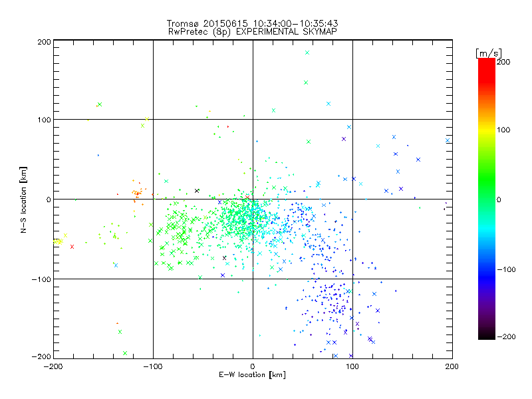Click the black X marker just above the zero line
Screen dimensions: 532x399
pyautogui.click(x=197, y=191)
